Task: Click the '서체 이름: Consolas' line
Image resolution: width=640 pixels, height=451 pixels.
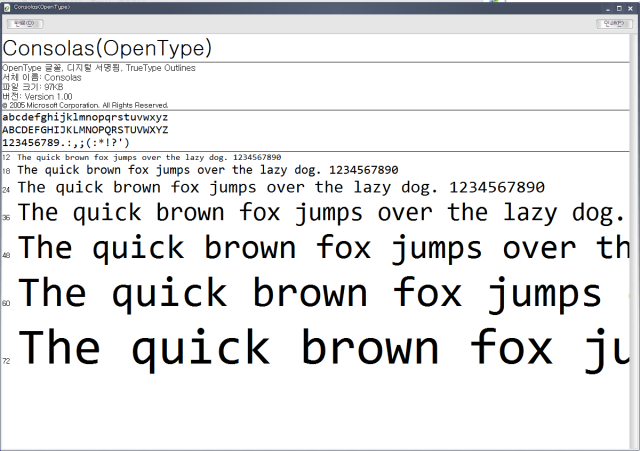Action: (42, 78)
